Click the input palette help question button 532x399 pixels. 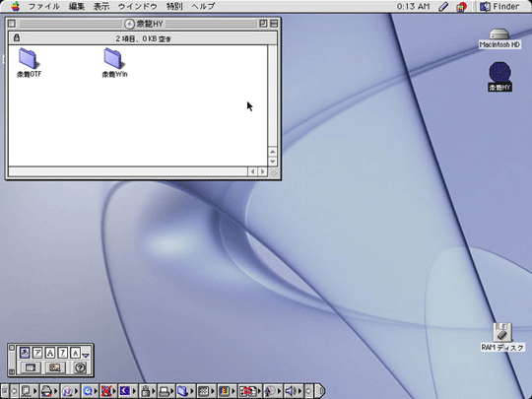click(x=80, y=367)
